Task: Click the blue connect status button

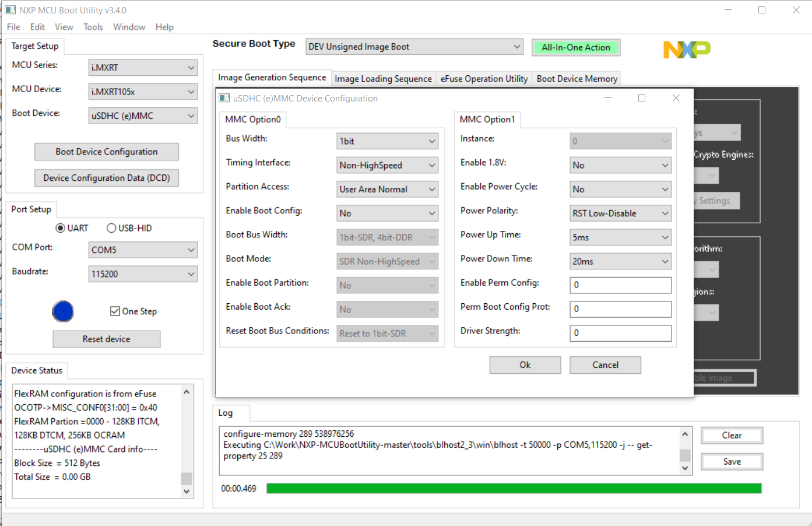Action: [63, 311]
